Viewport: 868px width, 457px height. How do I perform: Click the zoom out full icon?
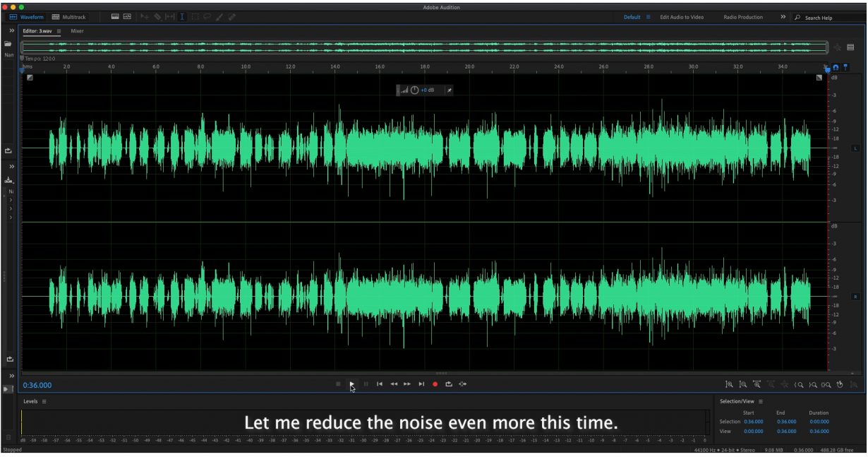click(784, 384)
